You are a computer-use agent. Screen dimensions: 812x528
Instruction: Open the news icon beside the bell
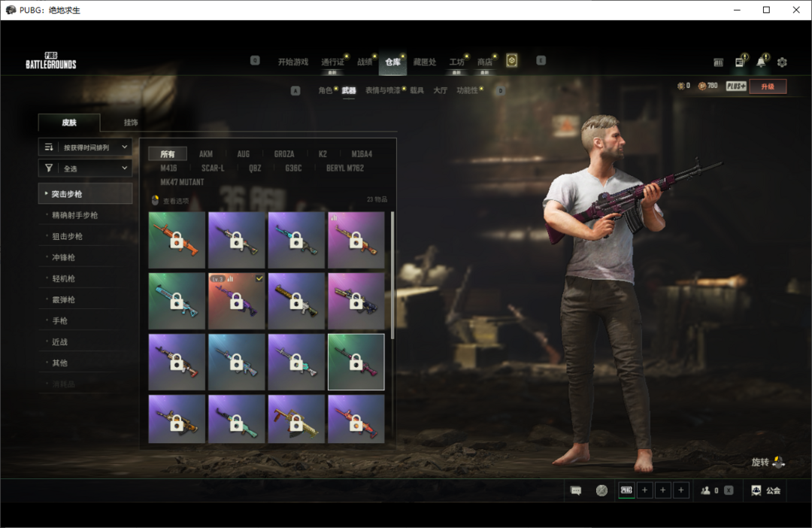pos(740,62)
